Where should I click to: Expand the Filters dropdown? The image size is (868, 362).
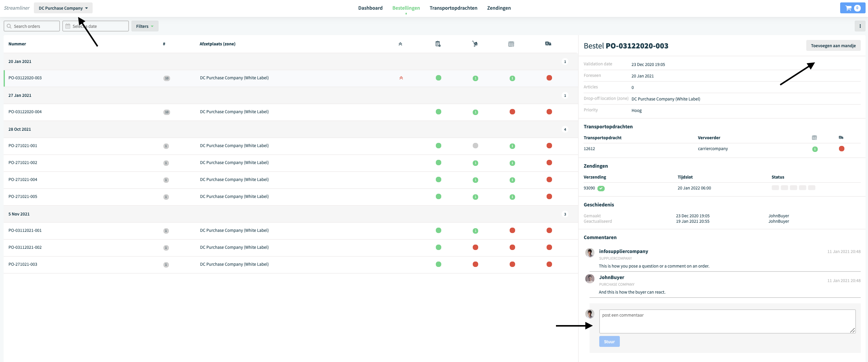145,26
